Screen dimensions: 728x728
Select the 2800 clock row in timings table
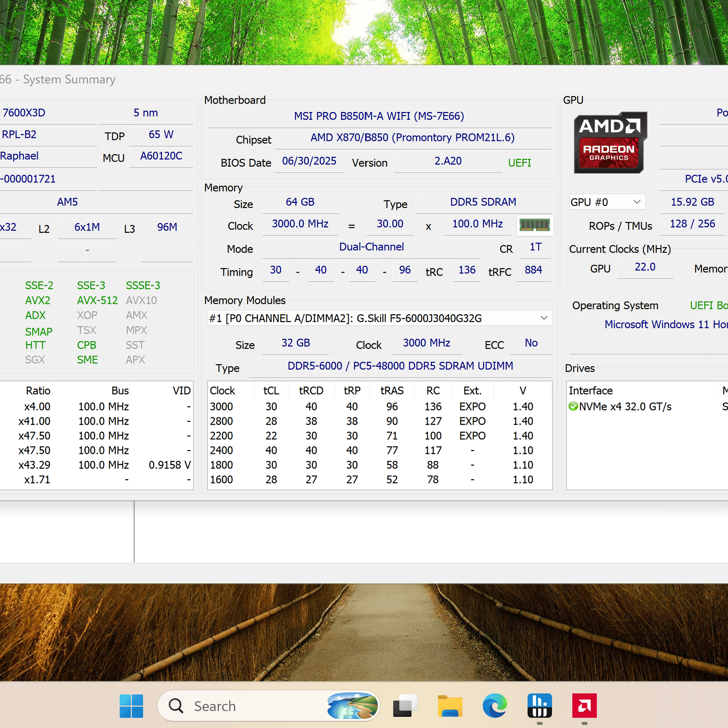(x=379, y=421)
